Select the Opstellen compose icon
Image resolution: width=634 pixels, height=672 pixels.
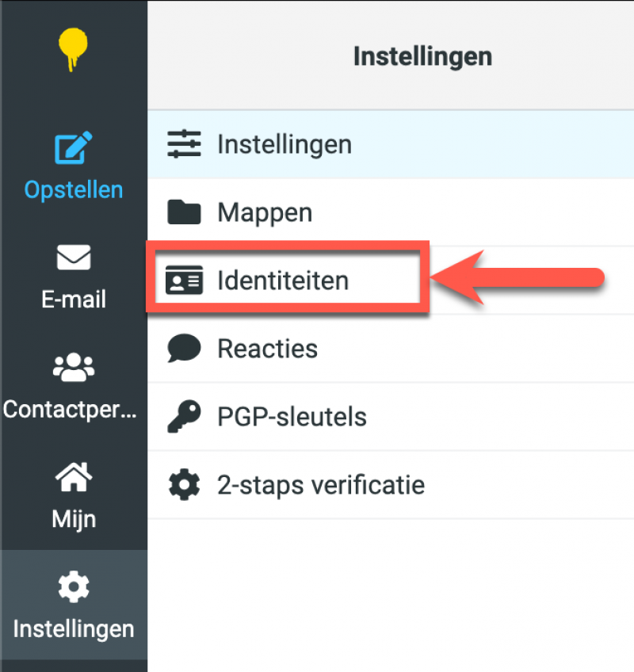[74, 145]
